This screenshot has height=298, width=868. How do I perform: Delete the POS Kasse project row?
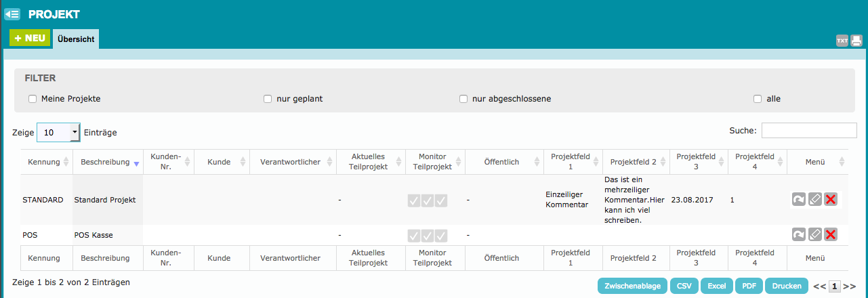830,234
